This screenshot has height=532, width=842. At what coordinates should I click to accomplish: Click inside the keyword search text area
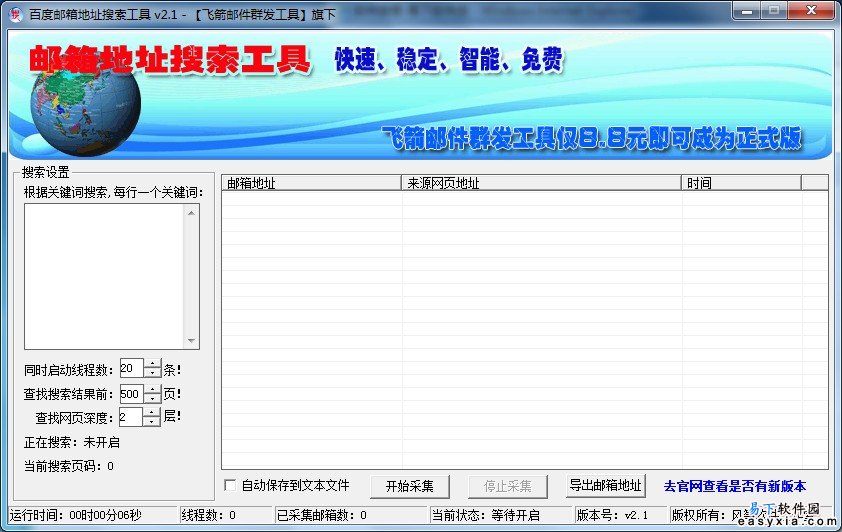coord(105,276)
